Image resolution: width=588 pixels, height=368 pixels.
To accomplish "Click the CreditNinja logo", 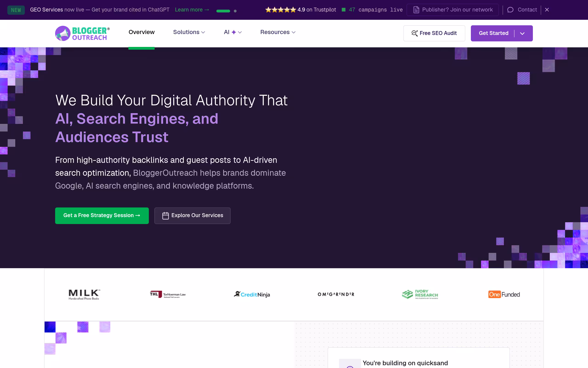I will [252, 294].
